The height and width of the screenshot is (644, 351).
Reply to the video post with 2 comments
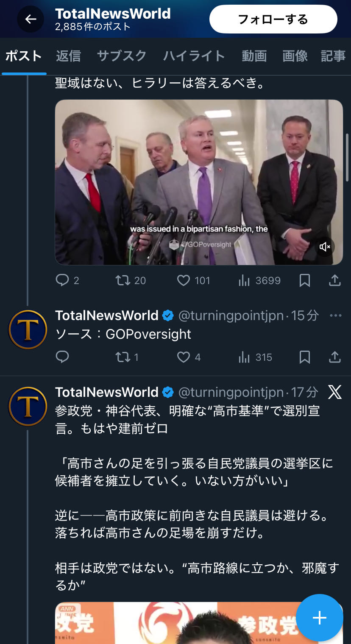pos(62,280)
